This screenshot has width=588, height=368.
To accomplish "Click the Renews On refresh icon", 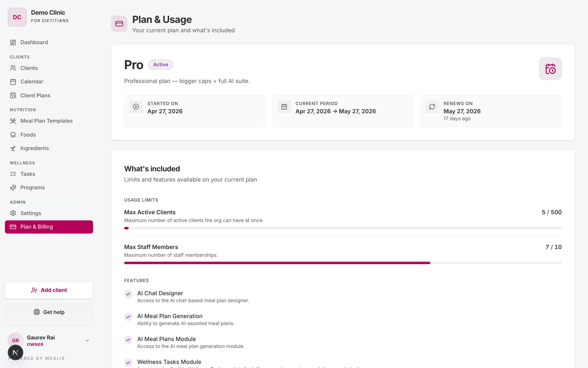I will click(x=432, y=107).
